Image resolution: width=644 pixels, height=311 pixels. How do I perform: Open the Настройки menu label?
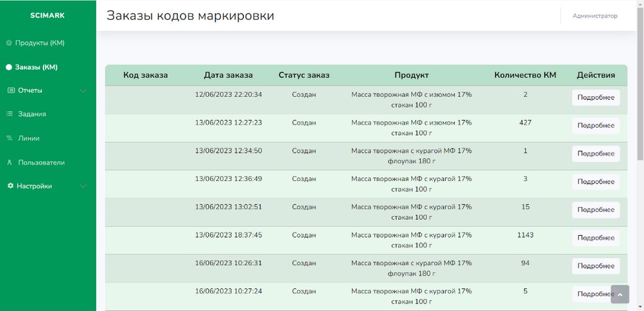click(34, 186)
